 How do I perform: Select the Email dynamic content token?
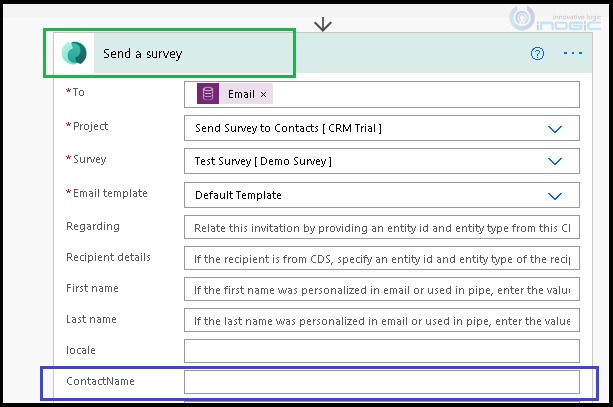pyautogui.click(x=241, y=94)
